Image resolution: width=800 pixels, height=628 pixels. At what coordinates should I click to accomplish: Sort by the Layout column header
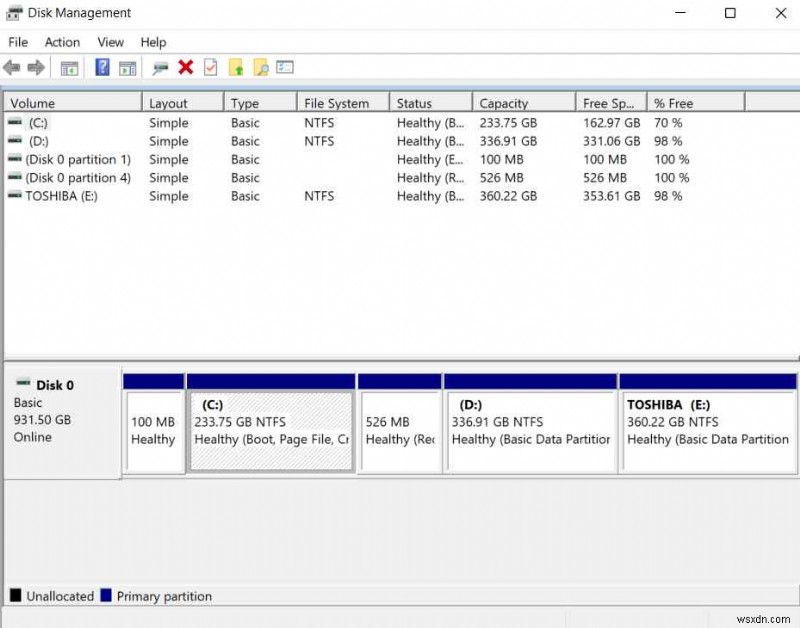[x=183, y=103]
